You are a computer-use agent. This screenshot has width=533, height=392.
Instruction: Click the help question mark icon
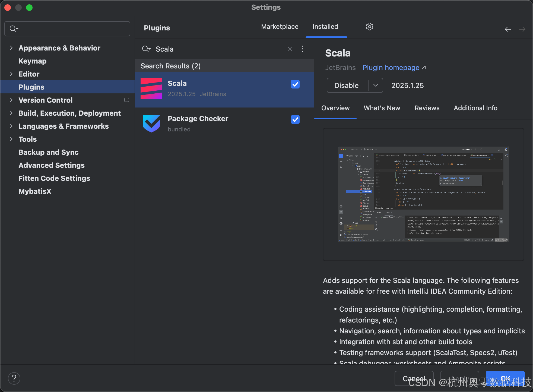(x=14, y=378)
